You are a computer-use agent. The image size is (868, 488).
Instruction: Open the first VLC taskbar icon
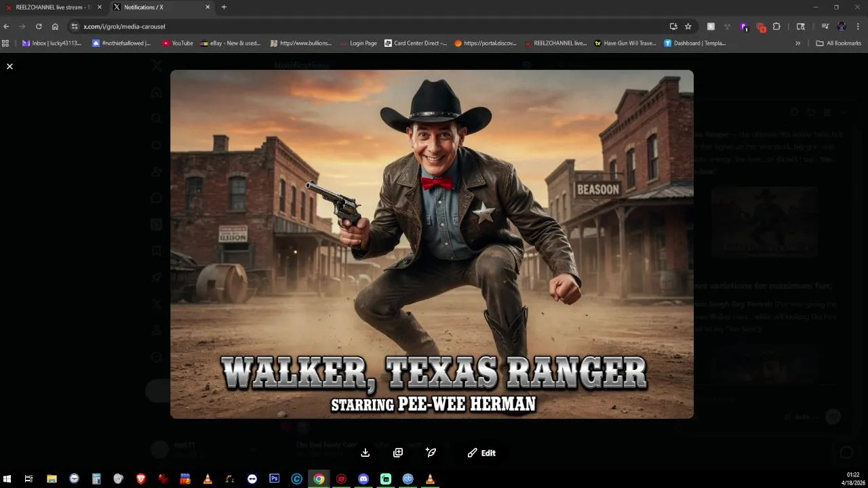click(208, 479)
